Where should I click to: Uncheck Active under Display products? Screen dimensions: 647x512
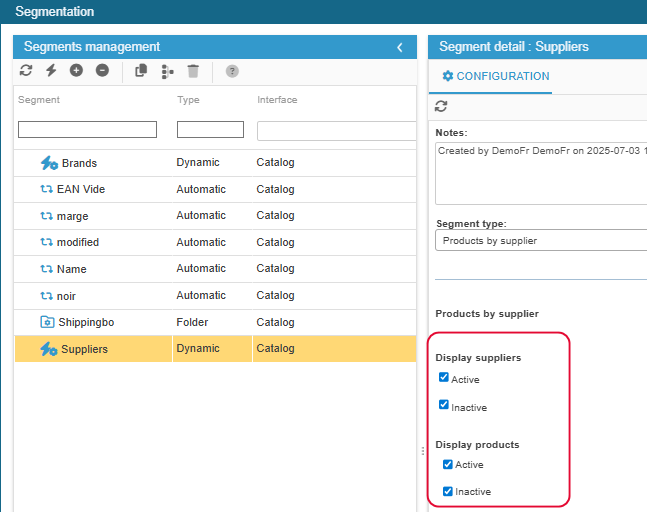[448, 465]
